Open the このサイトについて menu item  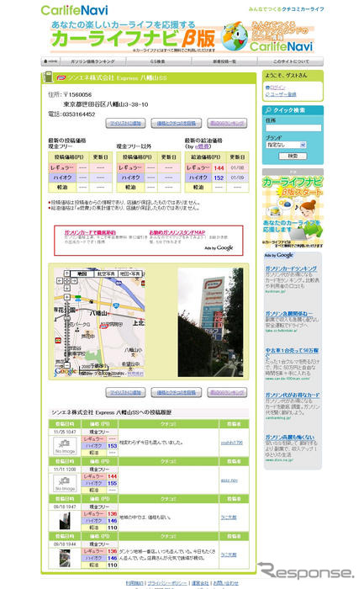(291, 61)
